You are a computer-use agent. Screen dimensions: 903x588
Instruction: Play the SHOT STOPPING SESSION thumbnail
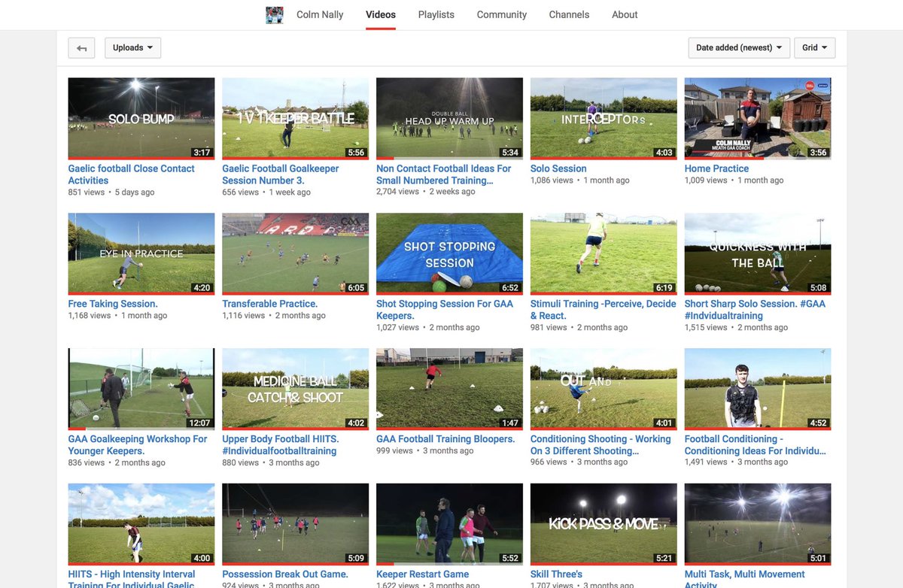click(449, 254)
